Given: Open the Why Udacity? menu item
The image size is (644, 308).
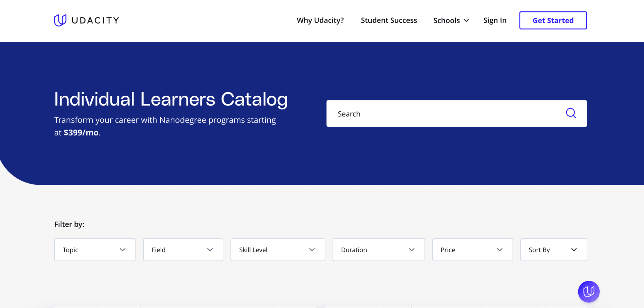Looking at the screenshot, I should point(320,20).
